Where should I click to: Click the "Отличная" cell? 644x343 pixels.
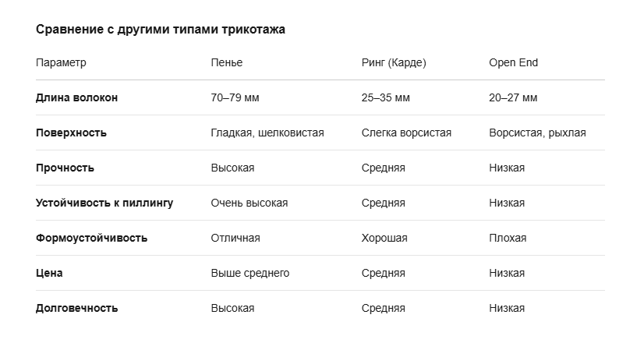[x=235, y=238]
